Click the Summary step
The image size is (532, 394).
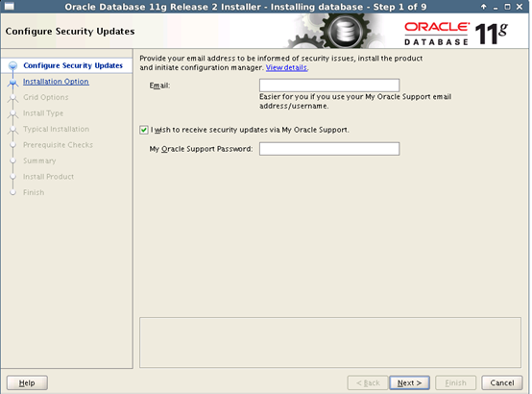pyautogui.click(x=39, y=160)
